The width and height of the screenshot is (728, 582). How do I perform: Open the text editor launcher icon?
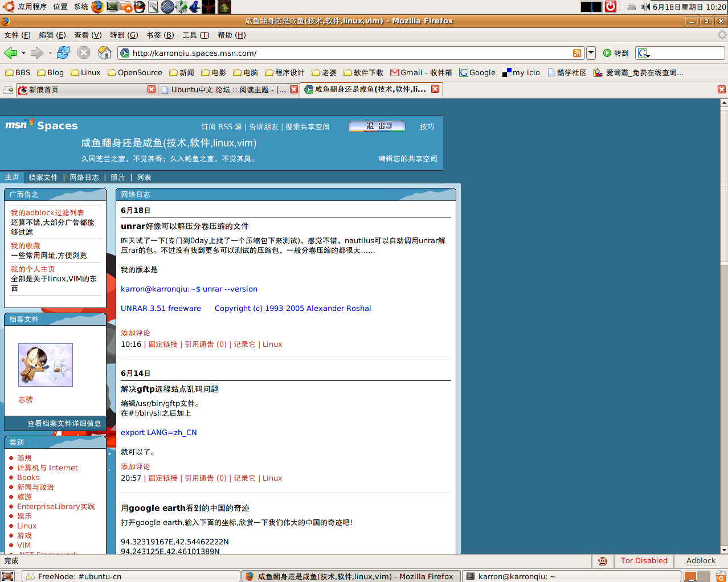pyautogui.click(x=153, y=7)
